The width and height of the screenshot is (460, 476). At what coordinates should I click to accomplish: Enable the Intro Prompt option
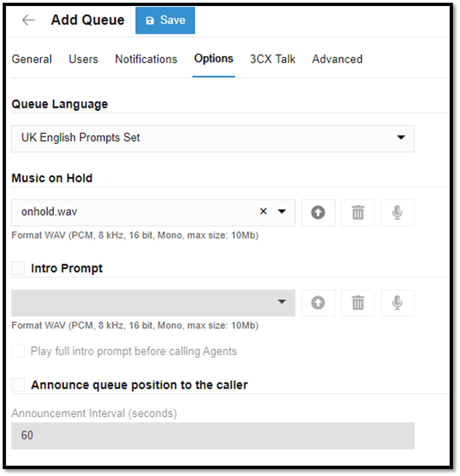coord(17,268)
